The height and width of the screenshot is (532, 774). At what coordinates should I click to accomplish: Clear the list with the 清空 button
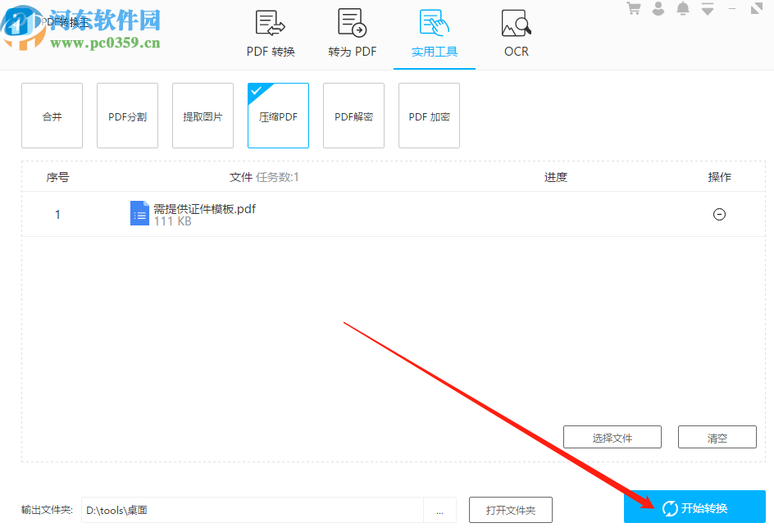717,437
